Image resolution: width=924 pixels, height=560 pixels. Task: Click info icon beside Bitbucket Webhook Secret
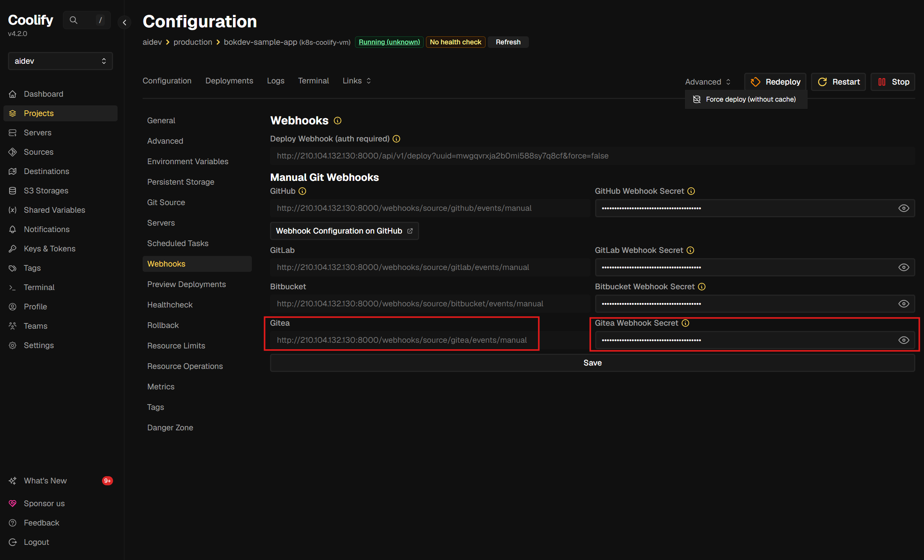tap(702, 287)
